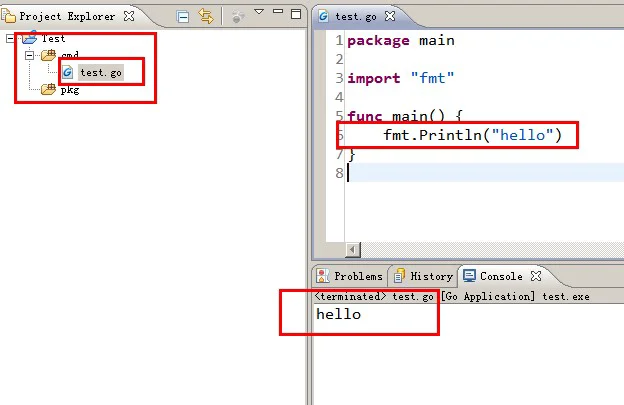
Task: Click editor horizontal scrollbar left arrow
Action: [x=353, y=250]
